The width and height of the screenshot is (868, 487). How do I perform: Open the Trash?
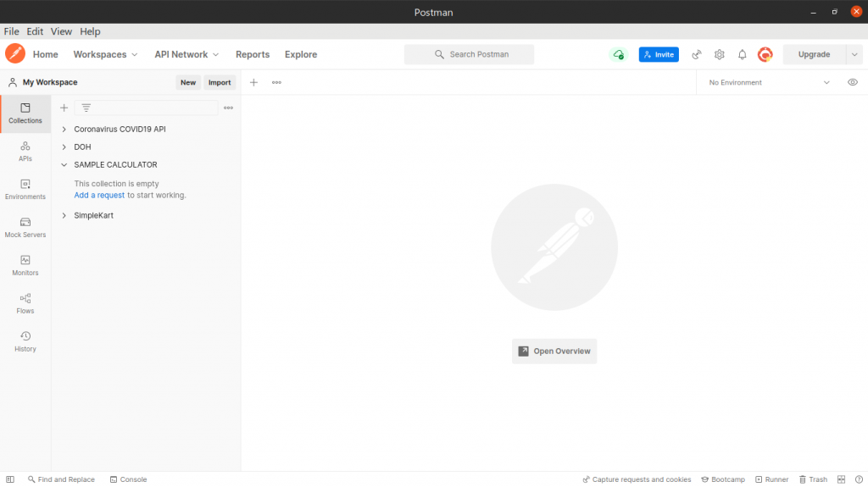[813, 479]
